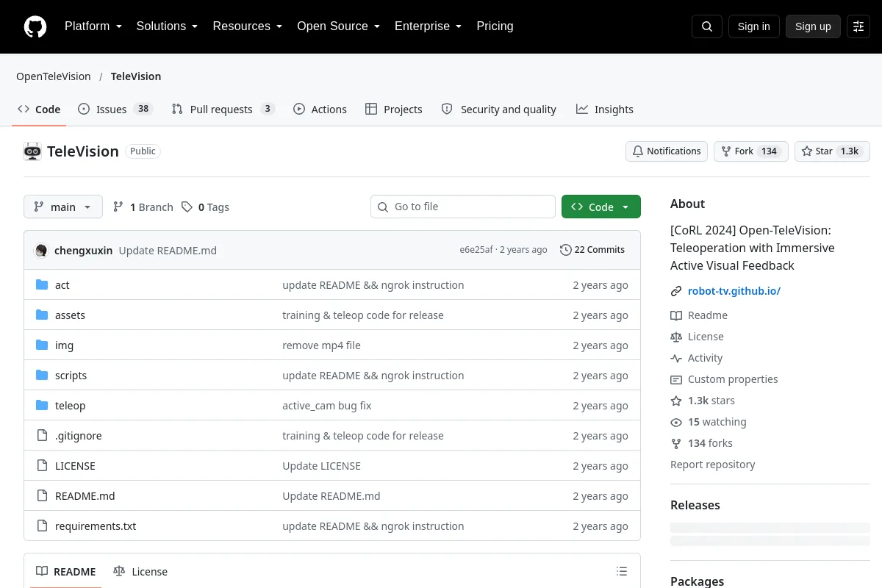
Task: Click the chengxuxin author name
Action: (84, 251)
